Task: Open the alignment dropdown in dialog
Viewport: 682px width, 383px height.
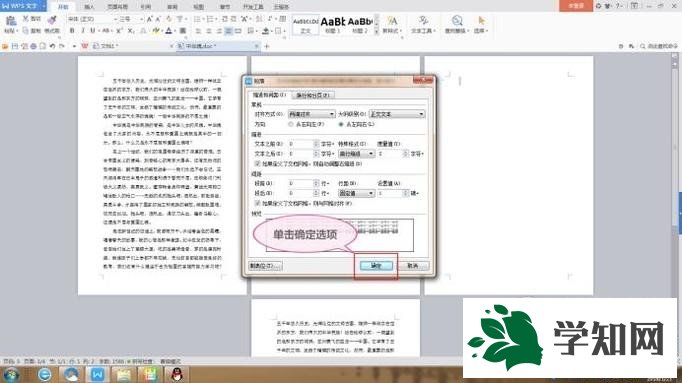Action: tap(311, 114)
